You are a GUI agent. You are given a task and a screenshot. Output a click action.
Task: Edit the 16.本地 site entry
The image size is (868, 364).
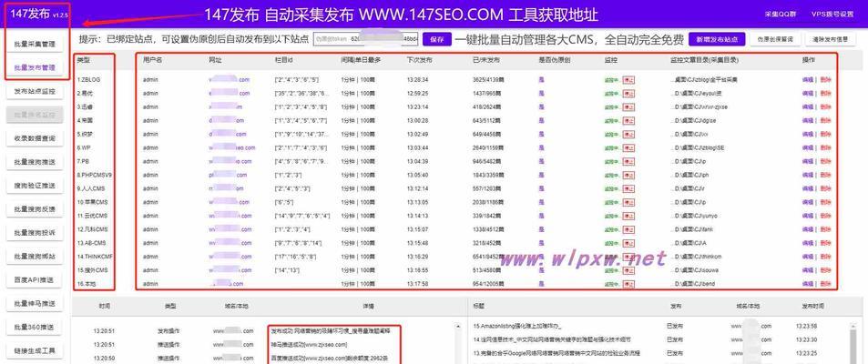pyautogui.click(x=808, y=284)
